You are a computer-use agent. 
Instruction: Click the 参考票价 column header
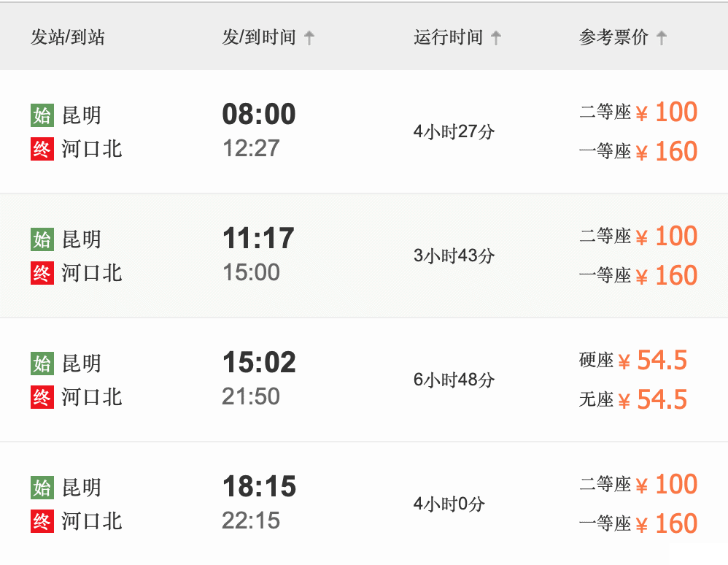[613, 37]
